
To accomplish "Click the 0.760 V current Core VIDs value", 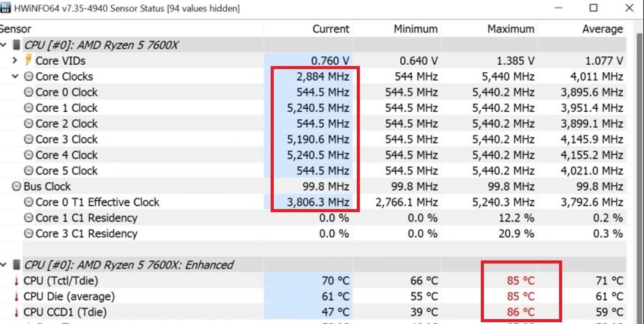I will coord(330,61).
